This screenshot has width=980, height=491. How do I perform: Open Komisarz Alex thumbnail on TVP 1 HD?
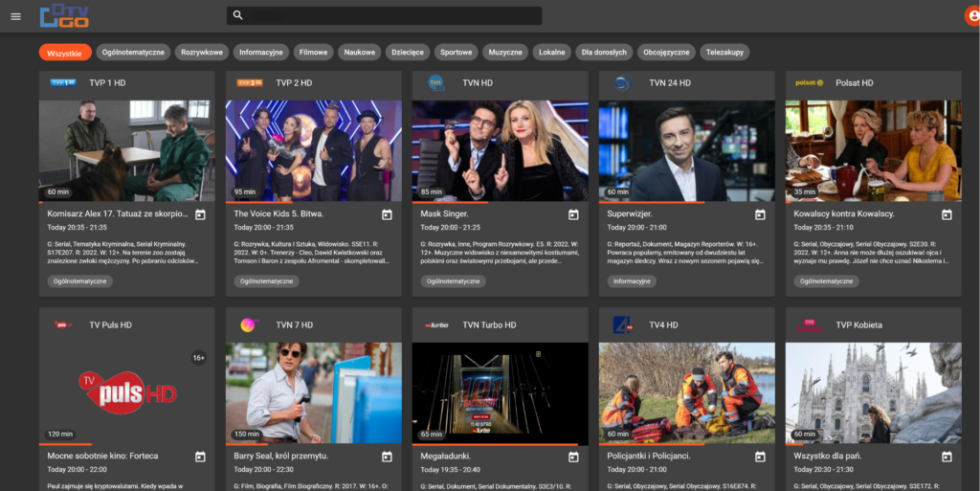(x=127, y=150)
